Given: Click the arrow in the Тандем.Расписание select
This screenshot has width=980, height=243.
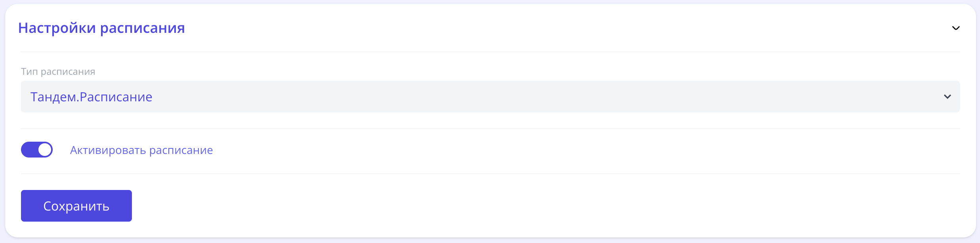Looking at the screenshot, I should (947, 97).
